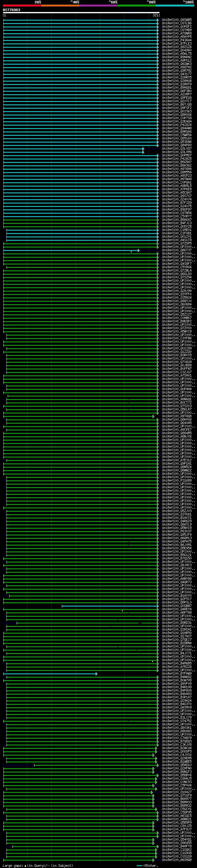Click the red 20% identity legend segment
The width and height of the screenshot is (197, 868).
[x=22, y=6]
